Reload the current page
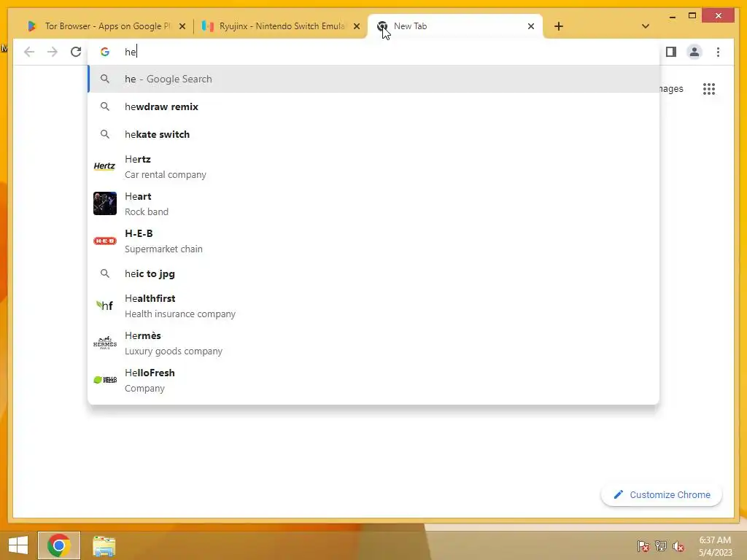747x560 pixels. pos(76,52)
